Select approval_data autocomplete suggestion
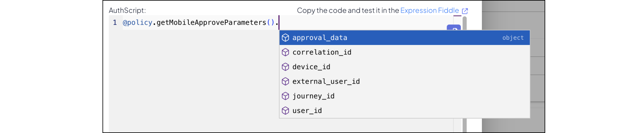Screen dimensions: 644x133 tap(320, 38)
